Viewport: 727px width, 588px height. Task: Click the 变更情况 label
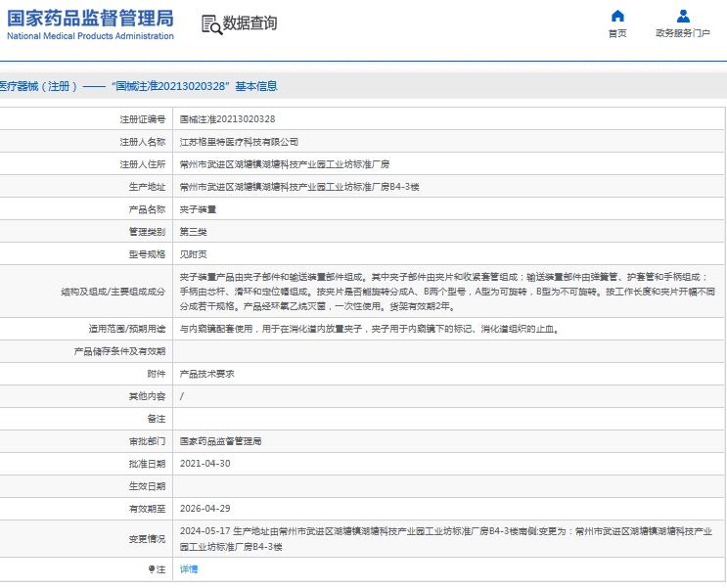[147, 539]
